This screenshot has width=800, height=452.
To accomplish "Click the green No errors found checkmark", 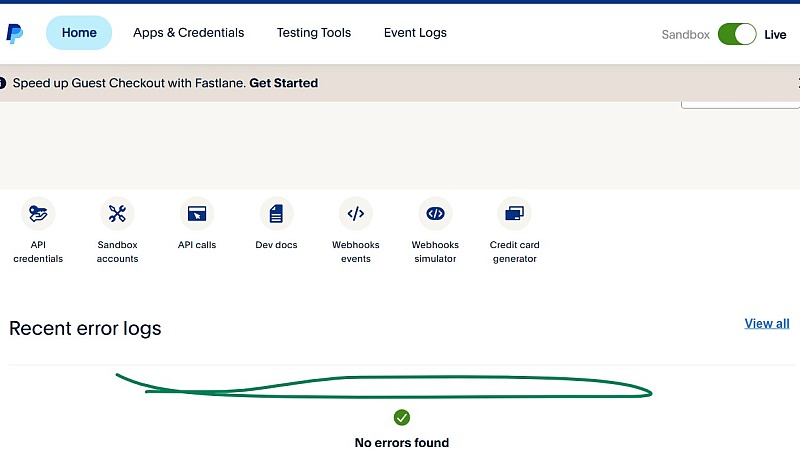I will (x=402, y=417).
